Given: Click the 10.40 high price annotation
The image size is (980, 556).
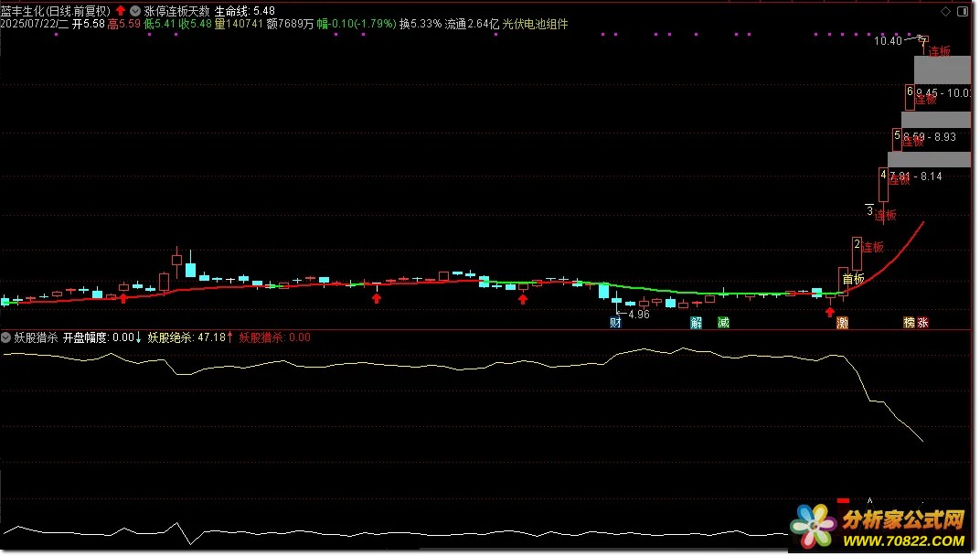Looking at the screenshot, I should (887, 41).
